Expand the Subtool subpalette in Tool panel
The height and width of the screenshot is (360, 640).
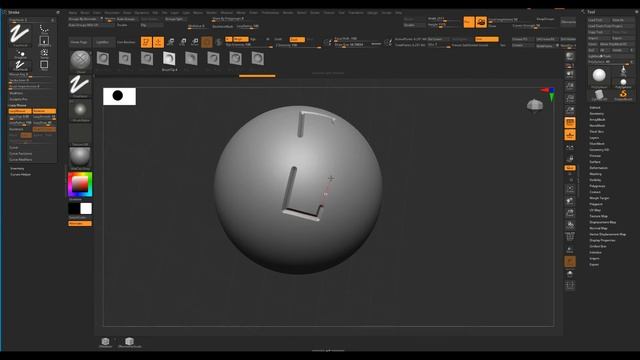(x=595, y=107)
